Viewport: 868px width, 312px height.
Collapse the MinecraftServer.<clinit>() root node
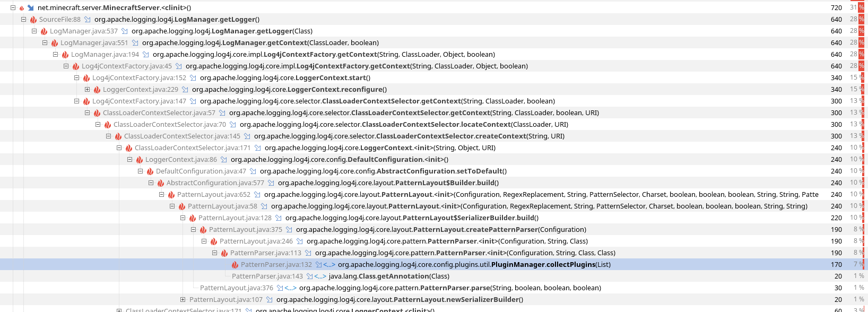point(13,8)
